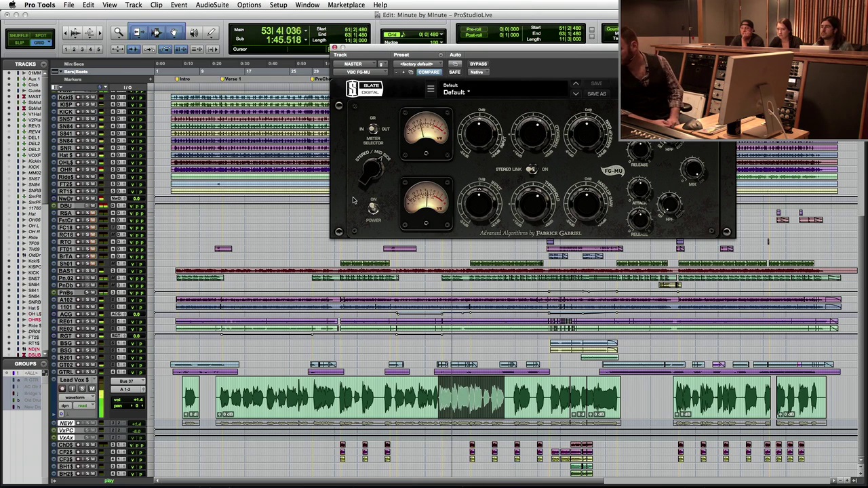Image resolution: width=868 pixels, height=488 pixels.
Task: Open the Window menu
Action: [307, 5]
